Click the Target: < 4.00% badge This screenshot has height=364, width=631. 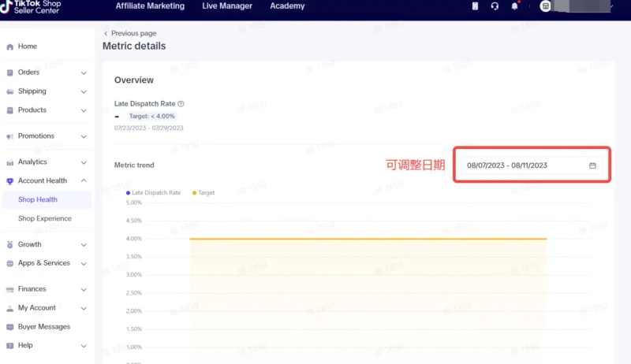click(x=151, y=116)
